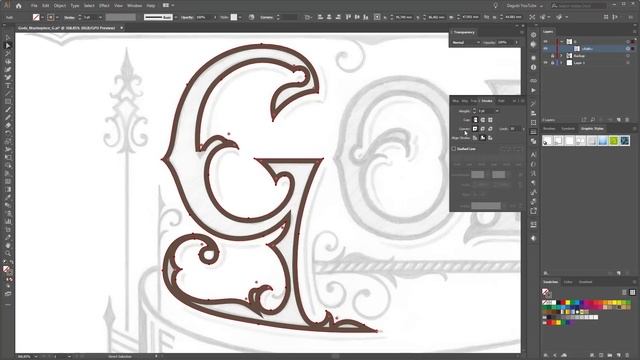Viewport: 640px width, 360px height.
Task: Toggle lock on third layer row
Action: (553, 56)
